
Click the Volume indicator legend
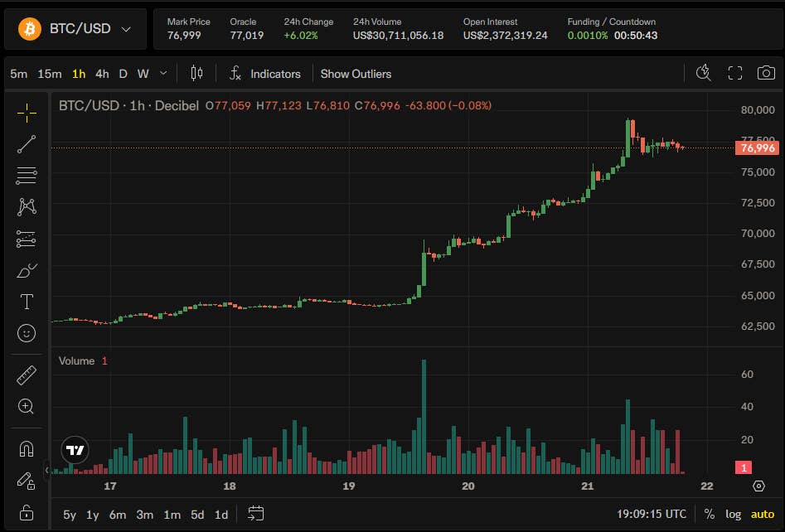point(76,360)
